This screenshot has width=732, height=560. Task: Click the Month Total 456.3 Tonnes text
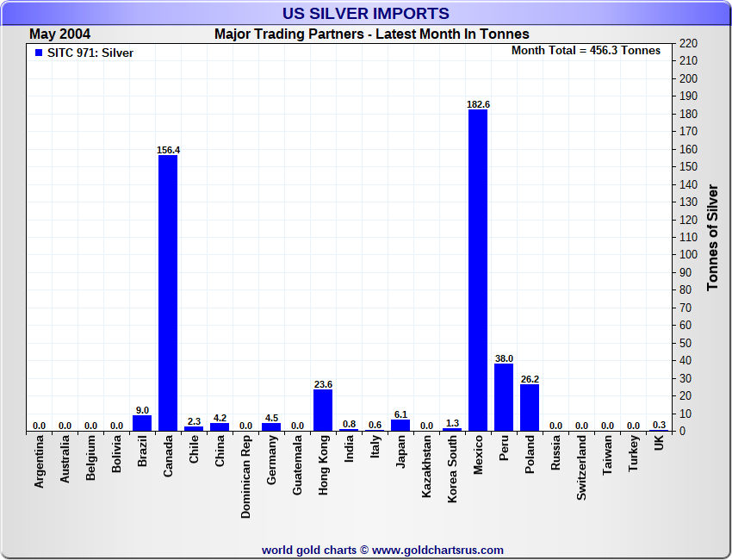586,51
